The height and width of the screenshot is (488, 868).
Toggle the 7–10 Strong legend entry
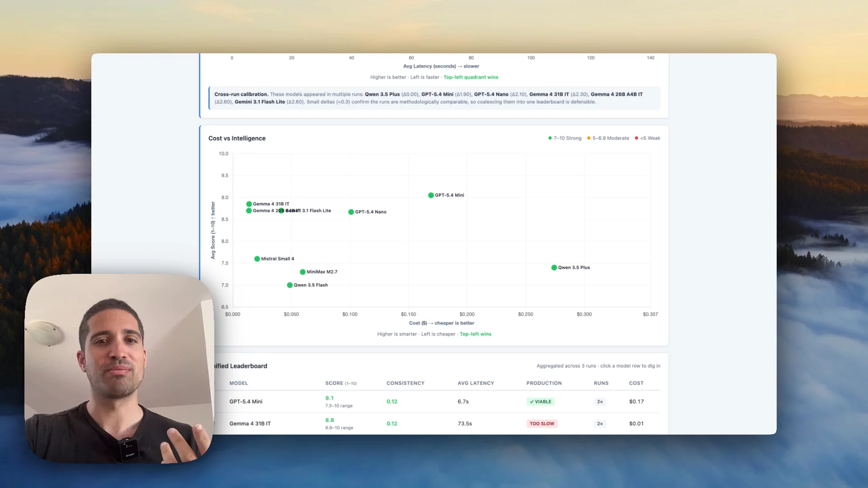click(x=565, y=138)
